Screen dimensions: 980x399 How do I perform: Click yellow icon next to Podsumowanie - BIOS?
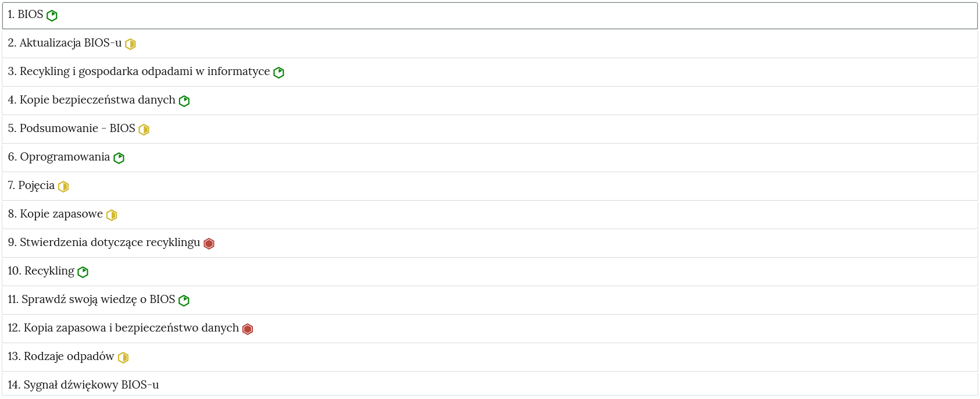tap(144, 130)
